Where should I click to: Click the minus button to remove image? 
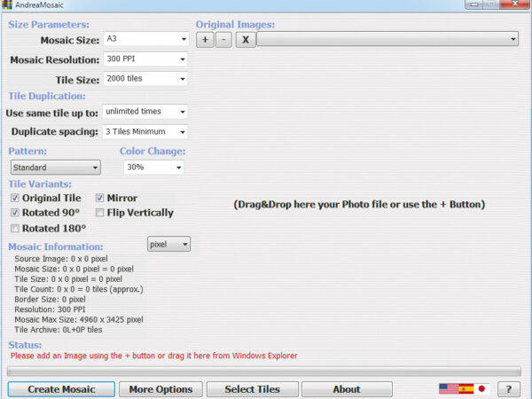(223, 40)
